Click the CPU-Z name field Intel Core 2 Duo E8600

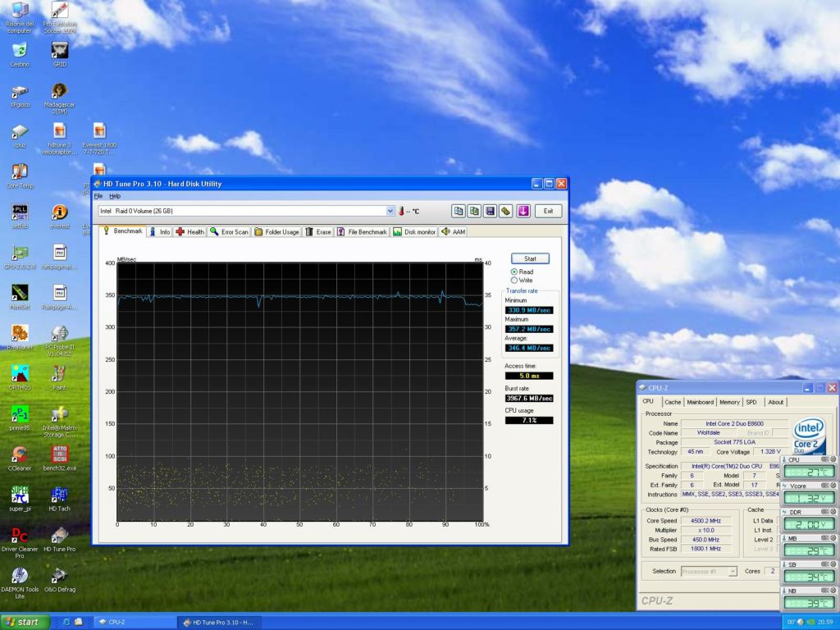pyautogui.click(x=734, y=424)
